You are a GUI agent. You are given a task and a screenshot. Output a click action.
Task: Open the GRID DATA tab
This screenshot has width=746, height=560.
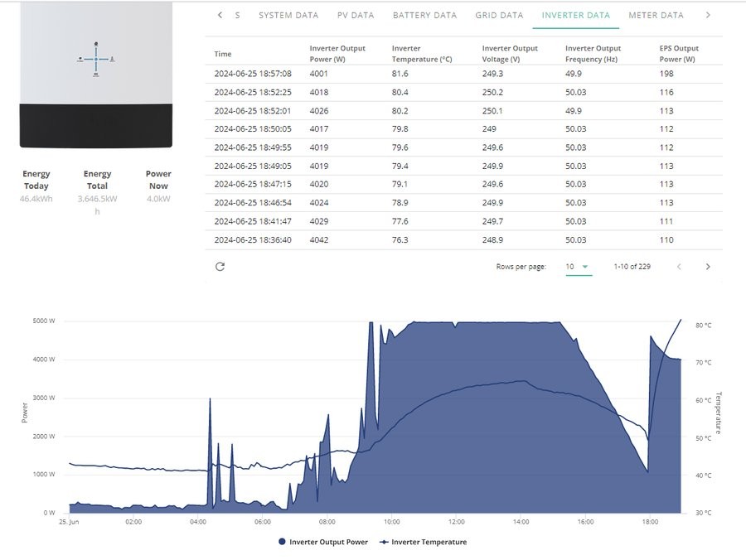499,15
